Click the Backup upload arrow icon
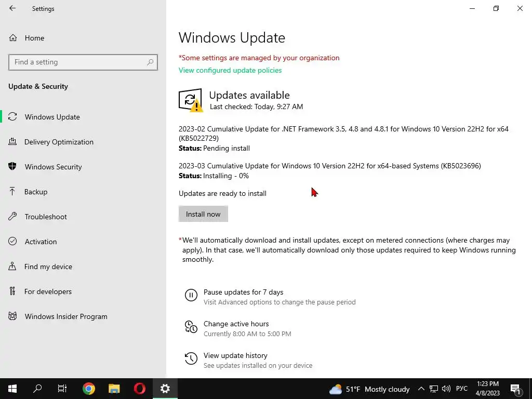Image resolution: width=532 pixels, height=399 pixels. pyautogui.click(x=12, y=191)
